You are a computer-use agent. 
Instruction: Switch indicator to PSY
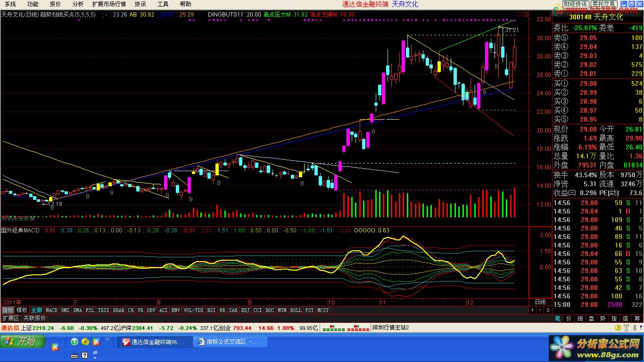[309, 310]
